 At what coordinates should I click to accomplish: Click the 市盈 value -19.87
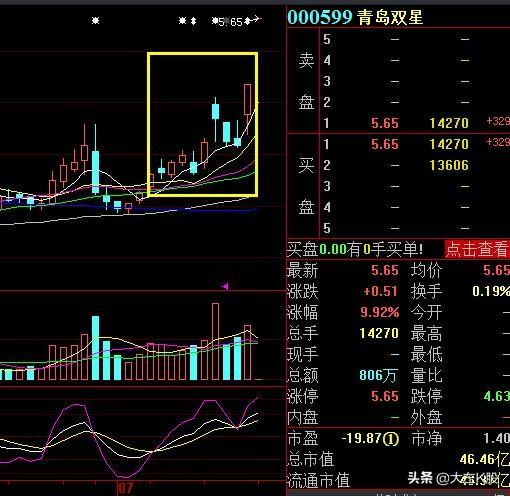pyautogui.click(x=362, y=438)
